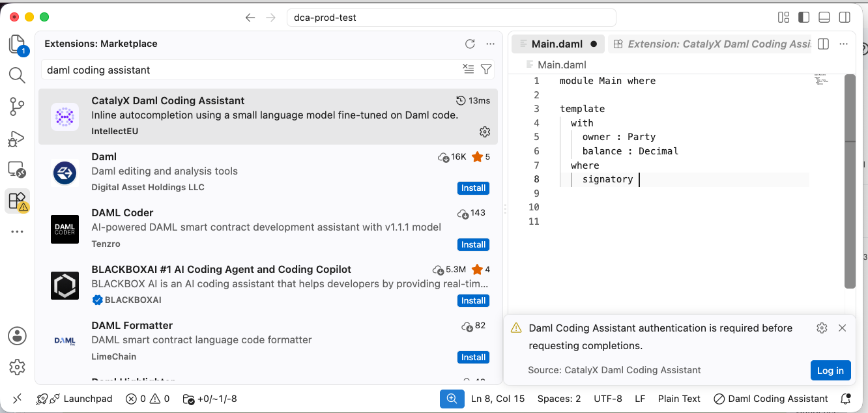The width and height of the screenshot is (868, 413).
Task: Install the Daml extension
Action: point(473,188)
